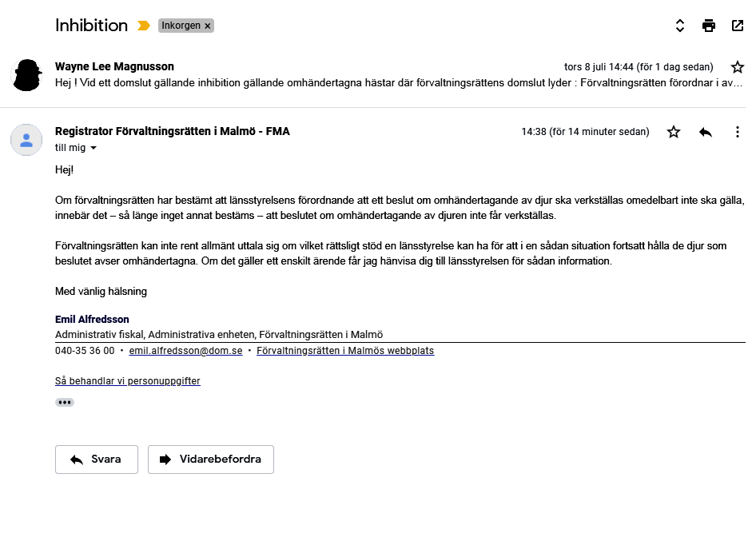Show trimmed content with the ellipsis button
The height and width of the screenshot is (557, 756).
point(65,402)
